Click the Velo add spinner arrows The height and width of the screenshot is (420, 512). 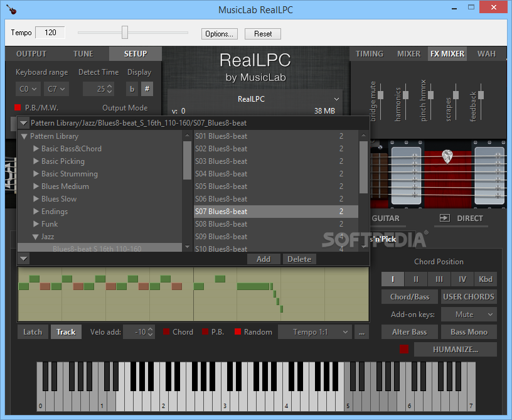coord(150,332)
